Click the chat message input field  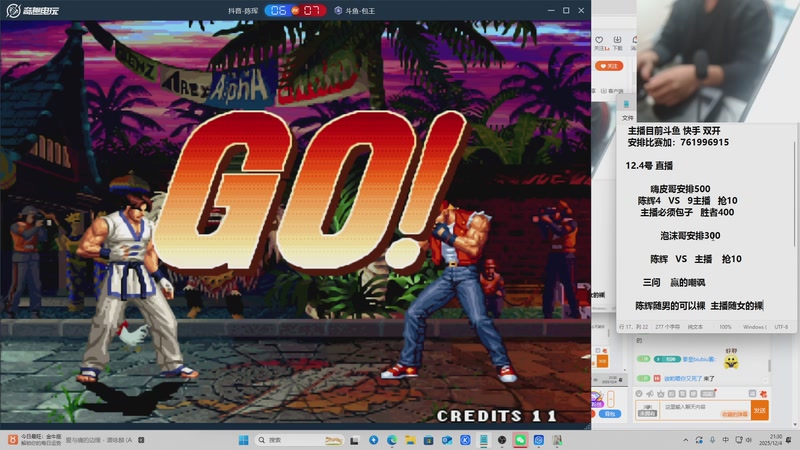pos(704,410)
